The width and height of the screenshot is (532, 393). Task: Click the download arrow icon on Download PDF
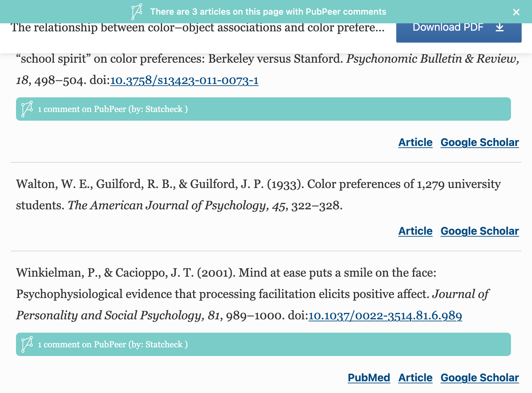500,28
